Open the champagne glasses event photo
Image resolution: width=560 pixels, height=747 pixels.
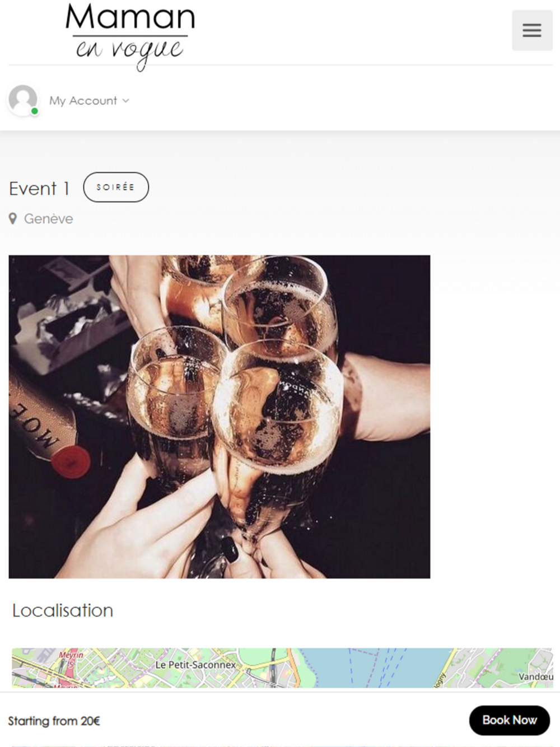coord(220,417)
